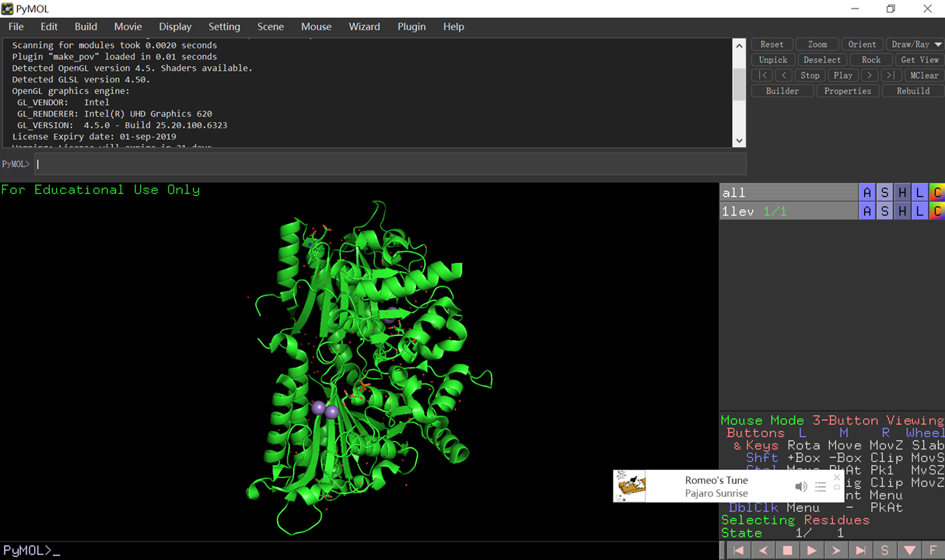Step back using top < button
945x560 pixels.
tap(784, 75)
